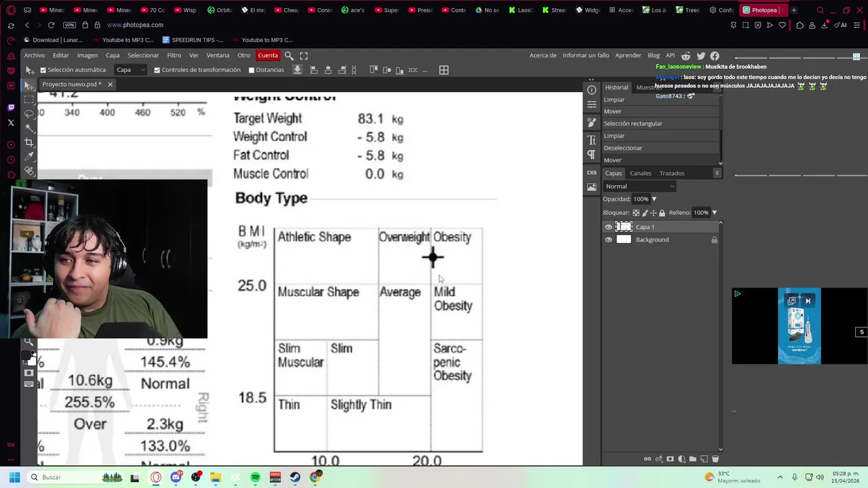This screenshot has width=868, height=488.
Task: Toggle the Controles de transformación checkbox
Action: click(x=157, y=70)
